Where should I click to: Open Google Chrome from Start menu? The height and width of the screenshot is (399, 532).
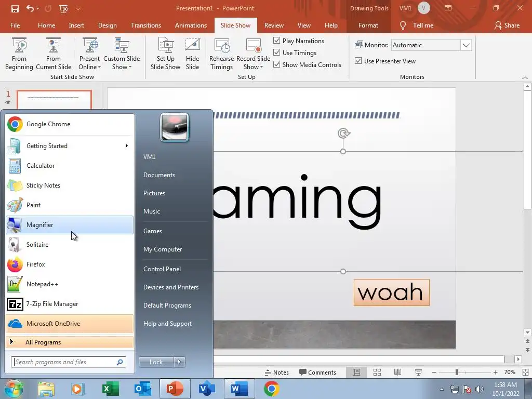(x=70, y=124)
